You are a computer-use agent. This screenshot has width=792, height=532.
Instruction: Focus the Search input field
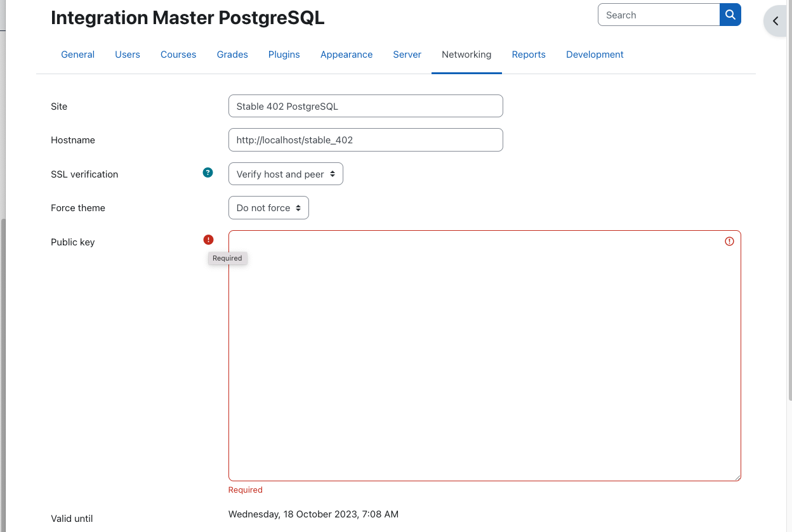[x=659, y=15]
